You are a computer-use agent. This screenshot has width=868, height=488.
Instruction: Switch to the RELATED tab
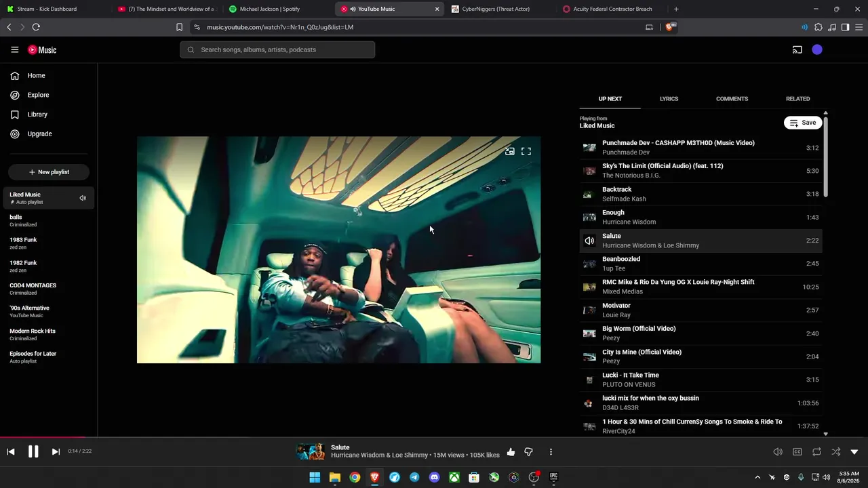pos(797,99)
